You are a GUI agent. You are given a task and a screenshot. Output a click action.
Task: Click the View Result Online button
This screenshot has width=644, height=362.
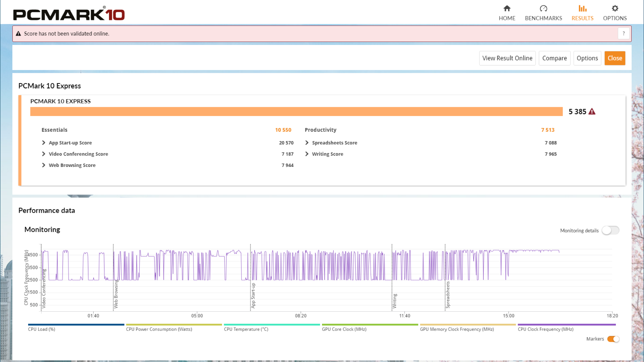(507, 58)
